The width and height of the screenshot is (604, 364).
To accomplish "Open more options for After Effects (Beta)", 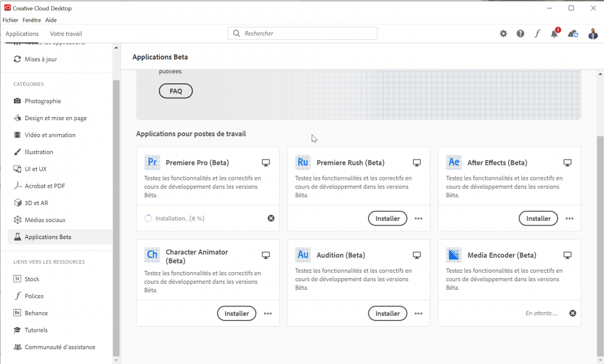I will [x=570, y=219].
